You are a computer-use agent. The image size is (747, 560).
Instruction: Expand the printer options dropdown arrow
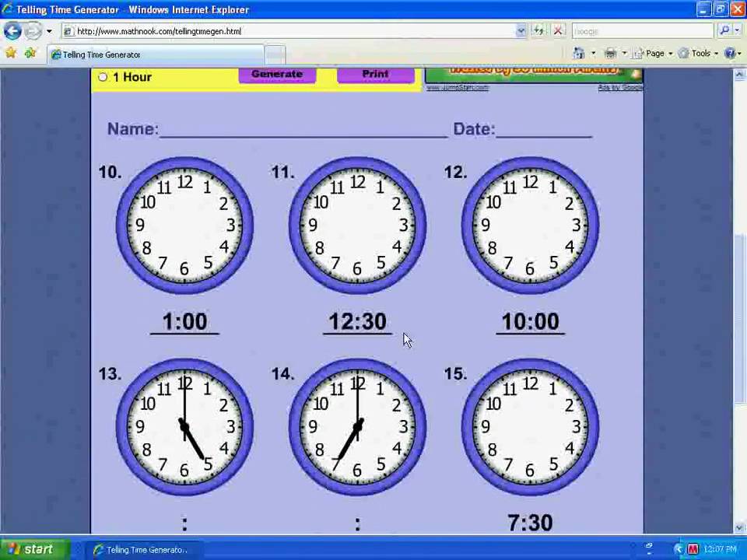[x=624, y=54]
